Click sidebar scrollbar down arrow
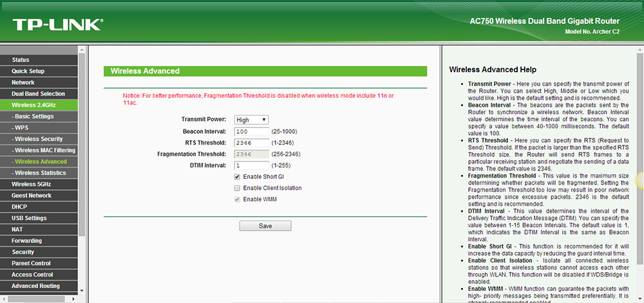Image resolution: width=644 pixels, height=303 pixels. coord(81,290)
